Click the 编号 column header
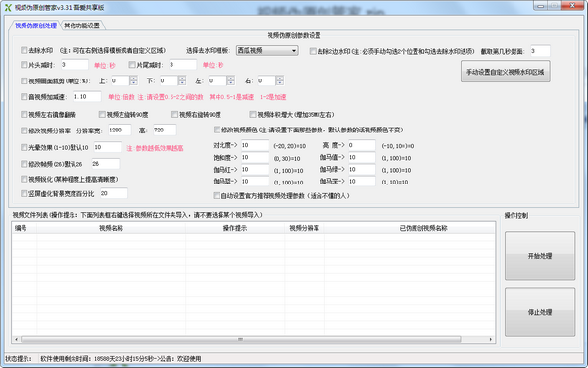The image size is (588, 368). [24, 228]
